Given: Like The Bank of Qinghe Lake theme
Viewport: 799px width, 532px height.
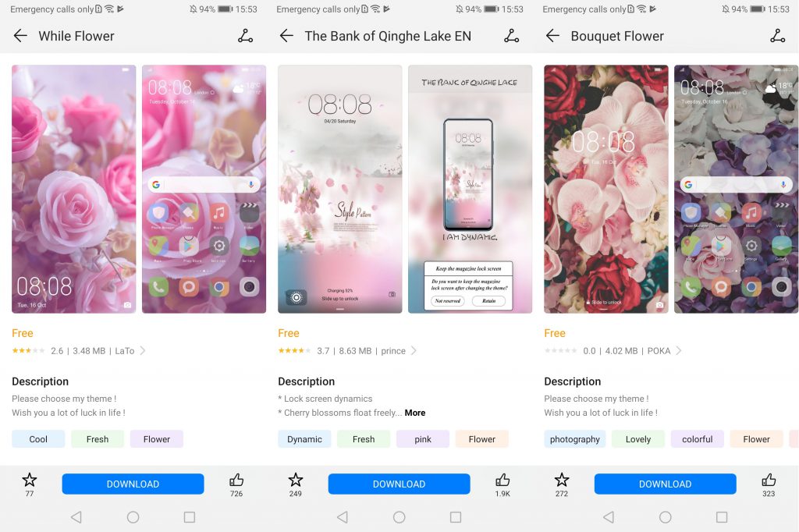Looking at the screenshot, I should coord(502,480).
